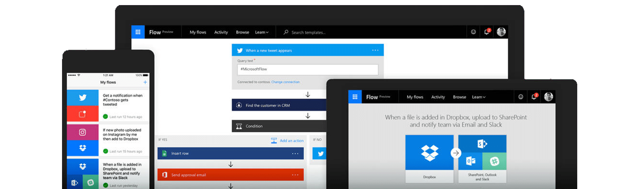
Task: Click the Twitter action in IF NO branch
Action: pyautogui.click(x=319, y=153)
